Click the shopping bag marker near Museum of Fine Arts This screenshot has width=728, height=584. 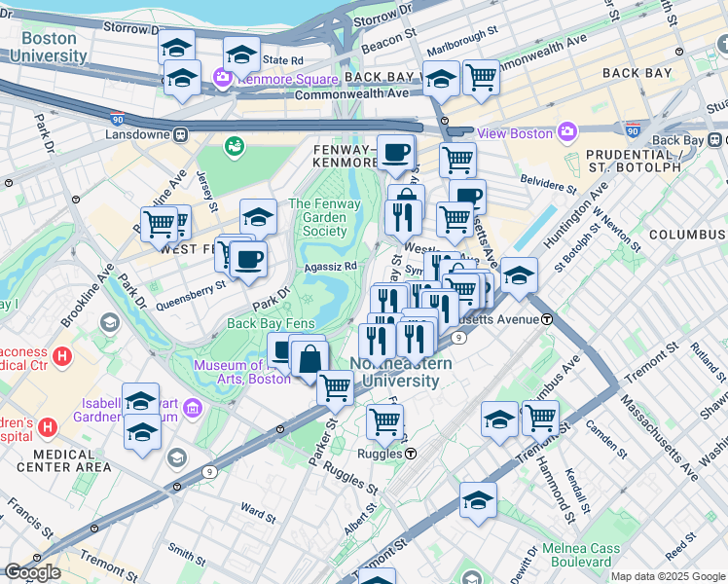[x=310, y=363]
